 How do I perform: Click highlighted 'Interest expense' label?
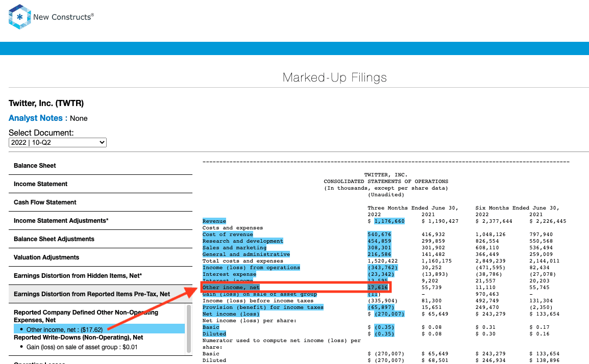coord(229,274)
